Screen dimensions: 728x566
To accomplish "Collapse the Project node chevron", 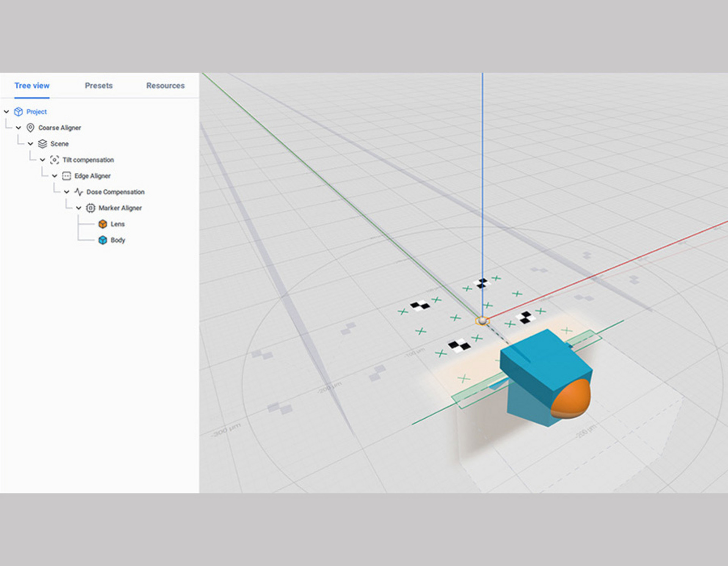I will point(6,112).
